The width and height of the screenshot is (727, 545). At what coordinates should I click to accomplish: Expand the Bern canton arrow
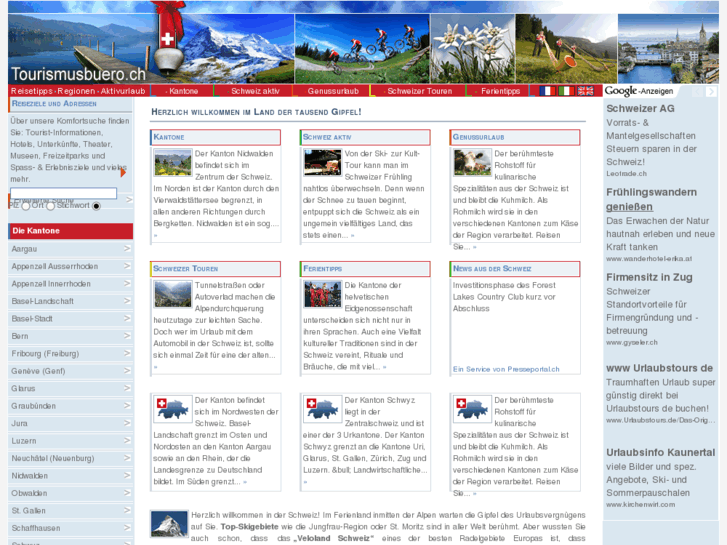click(127, 336)
